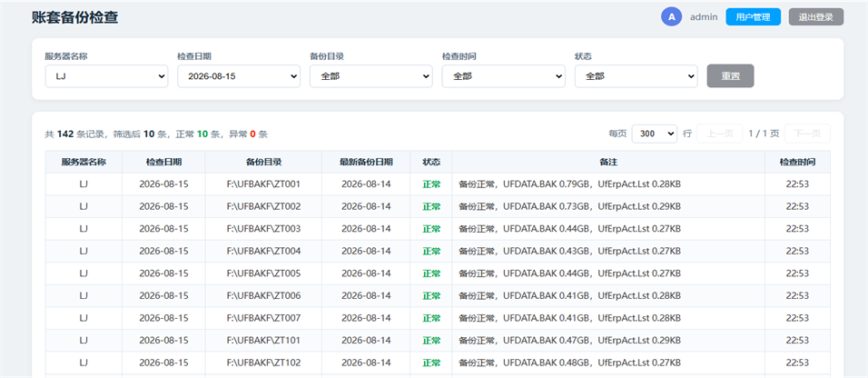The width and height of the screenshot is (868, 378).
Task: Click the remark with UFDATA.BAK 0.73GB
Action: pyautogui.click(x=569, y=206)
